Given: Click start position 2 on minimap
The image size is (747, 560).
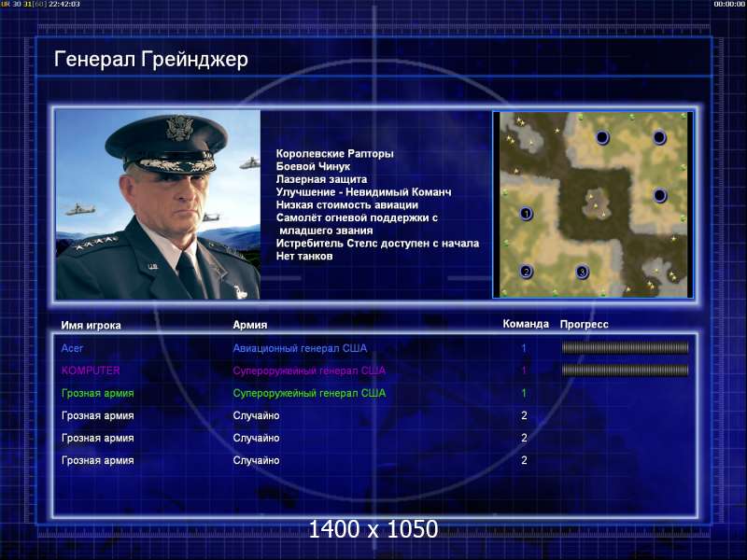Looking at the screenshot, I should (526, 272).
